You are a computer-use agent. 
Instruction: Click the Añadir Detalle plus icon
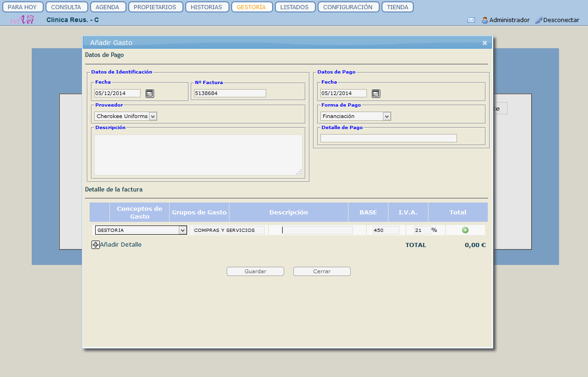(x=96, y=245)
